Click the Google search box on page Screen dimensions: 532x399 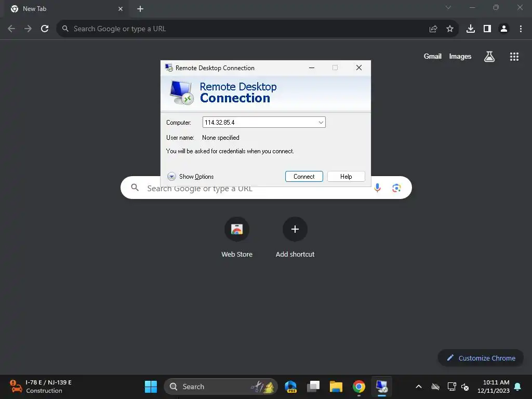(x=266, y=188)
